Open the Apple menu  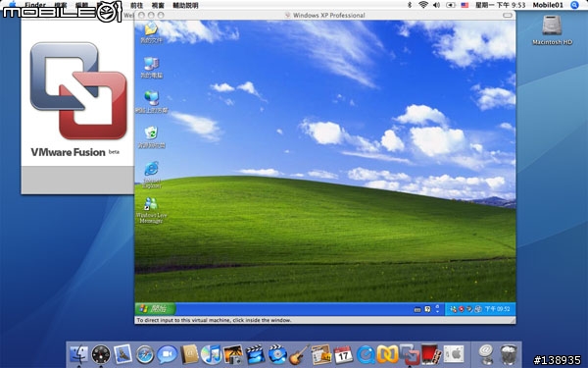(x=12, y=5)
